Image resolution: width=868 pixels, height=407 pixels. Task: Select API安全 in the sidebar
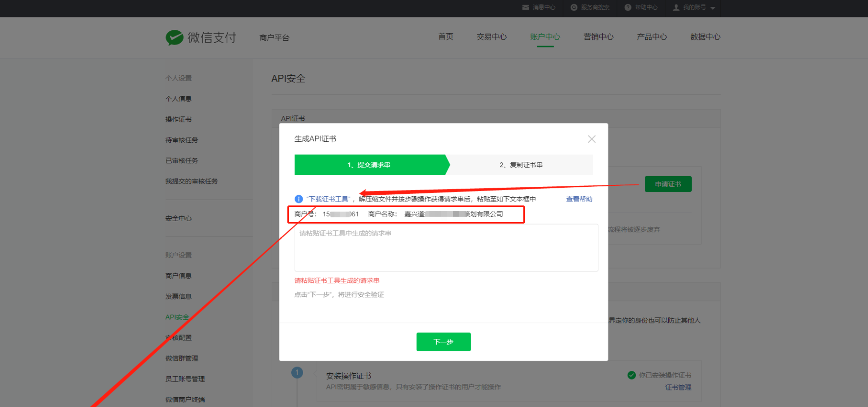pyautogui.click(x=177, y=317)
